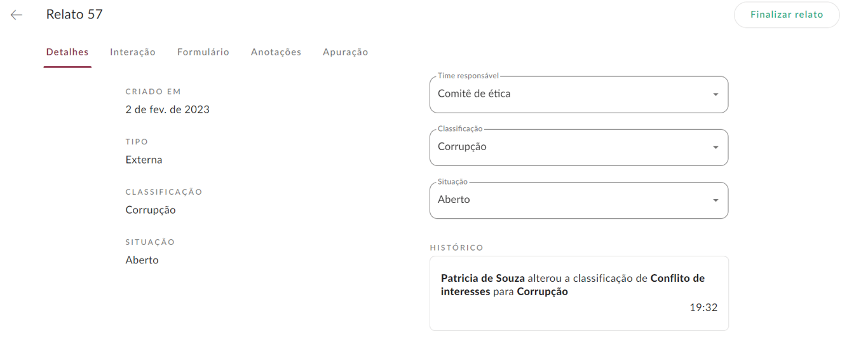Image resolution: width=868 pixels, height=348 pixels.
Task: Click the Situação dropdown arrow icon
Action: (715, 200)
